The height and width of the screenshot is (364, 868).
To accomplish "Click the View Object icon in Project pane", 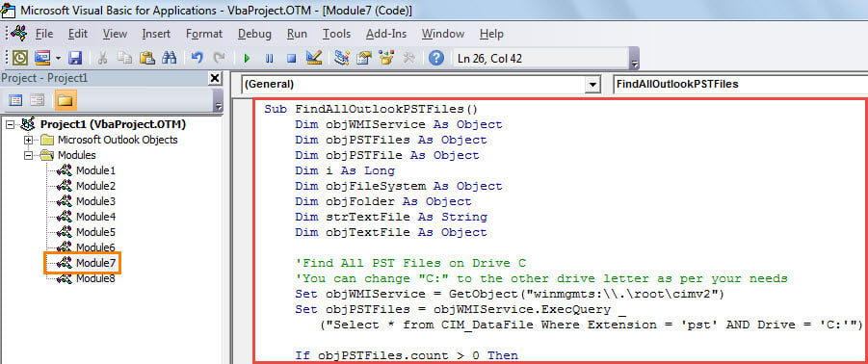I will point(38,100).
